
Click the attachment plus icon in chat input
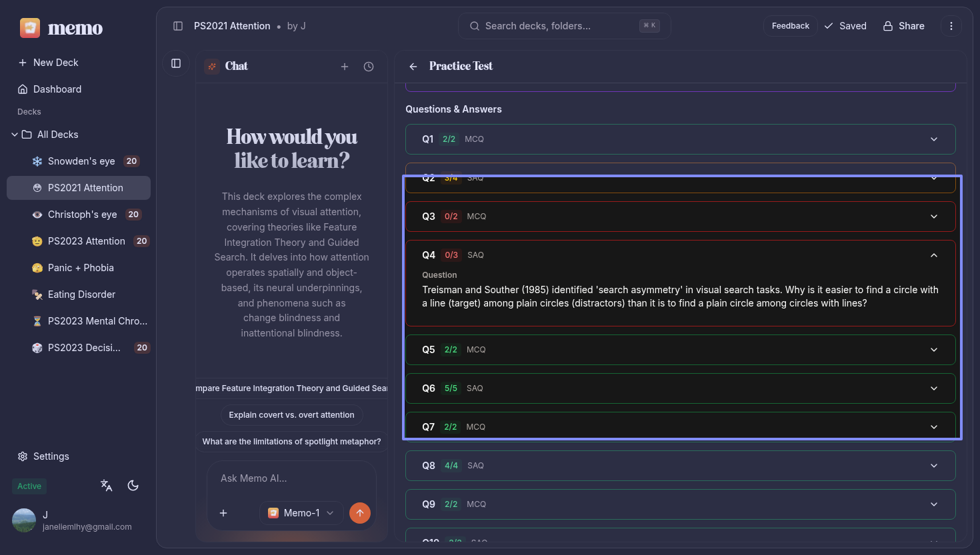click(223, 513)
